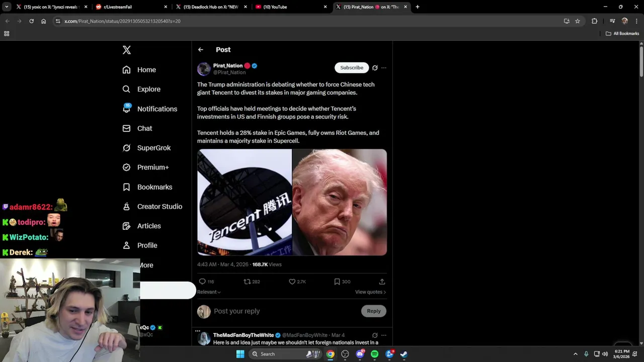Go back using the Post arrow
This screenshot has width=644, height=362.
click(201, 49)
